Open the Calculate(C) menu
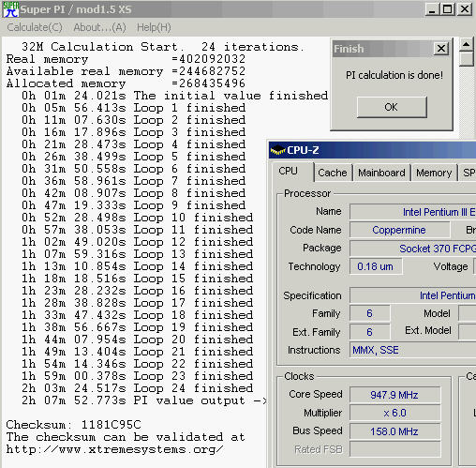The image size is (476, 468). [35, 27]
